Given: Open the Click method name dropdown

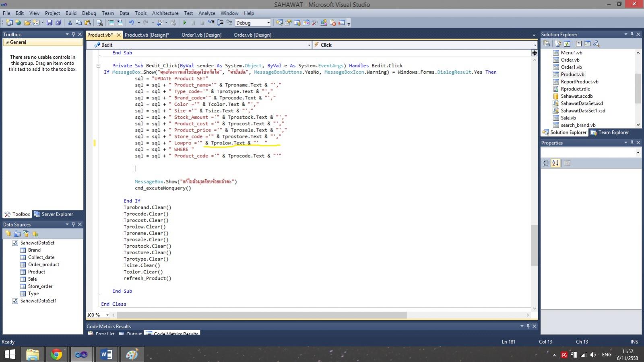Looking at the screenshot, I should point(535,45).
